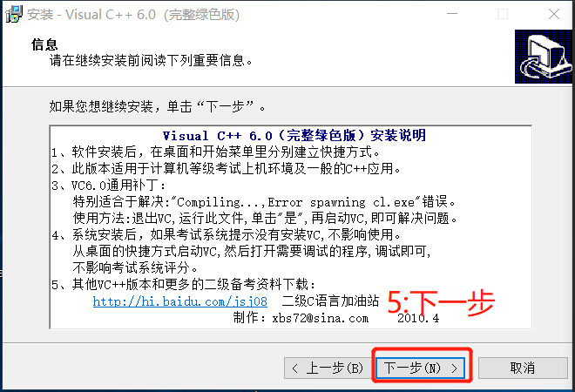
Task: Click the bold 信息 heading
Action: [44, 44]
